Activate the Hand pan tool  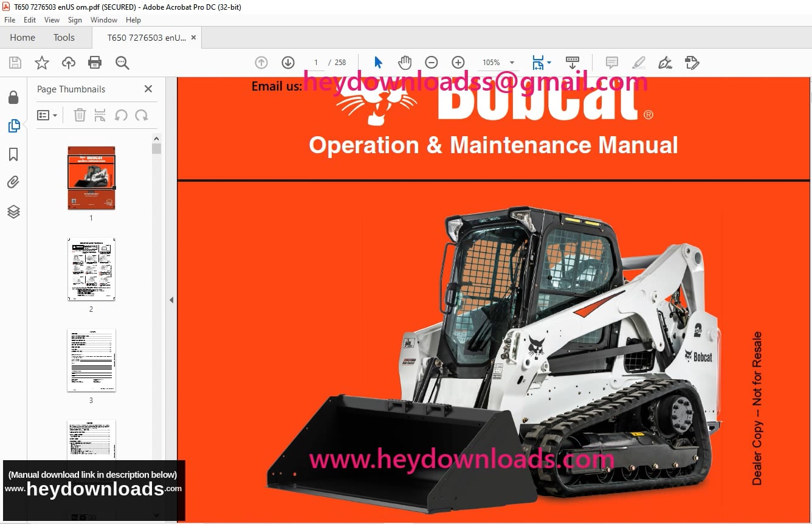click(x=405, y=63)
